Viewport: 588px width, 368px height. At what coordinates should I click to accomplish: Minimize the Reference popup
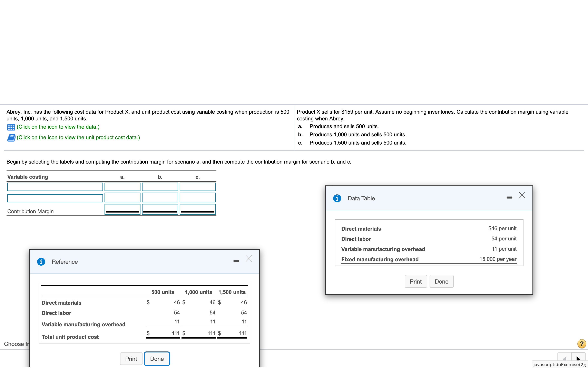pyautogui.click(x=236, y=261)
